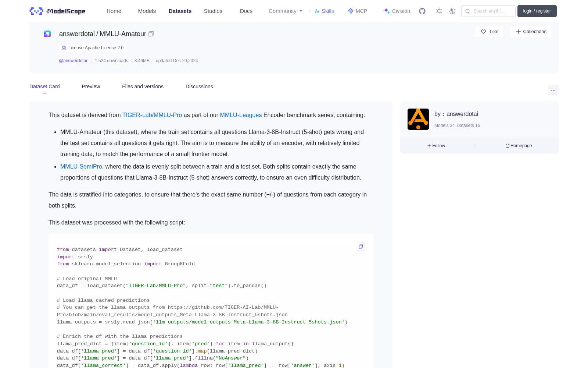Viewport: 588px width, 368px height.
Task: Switch to the Preview tab
Action: tap(91, 86)
